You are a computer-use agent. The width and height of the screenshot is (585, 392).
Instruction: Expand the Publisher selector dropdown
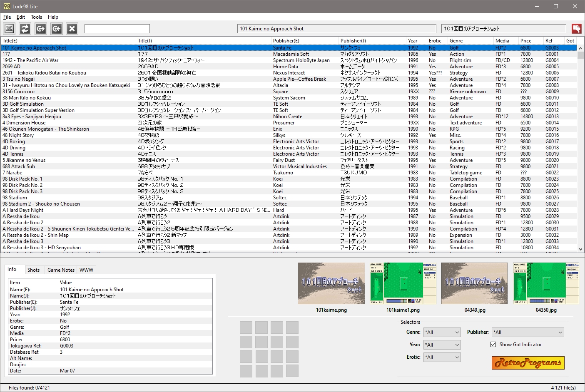click(528, 332)
